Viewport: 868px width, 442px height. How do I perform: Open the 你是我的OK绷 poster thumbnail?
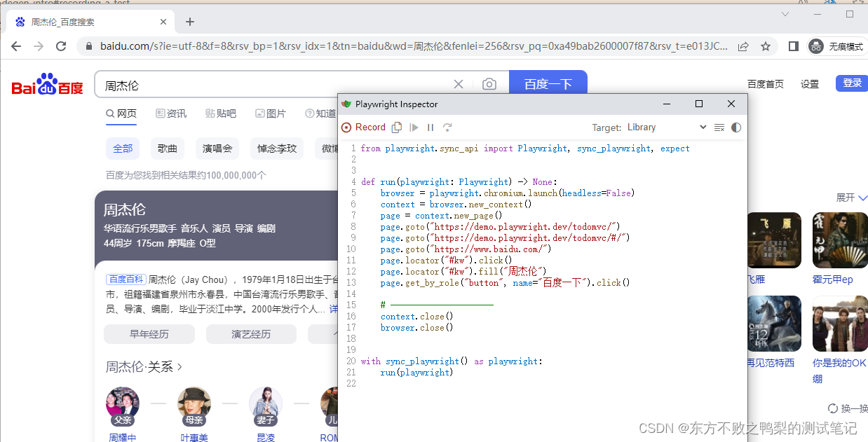tap(840, 324)
